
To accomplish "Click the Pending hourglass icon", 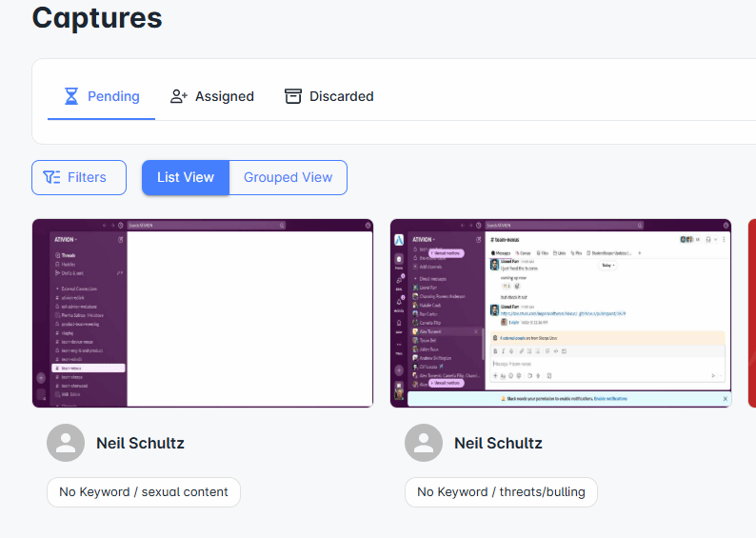I will (71, 96).
